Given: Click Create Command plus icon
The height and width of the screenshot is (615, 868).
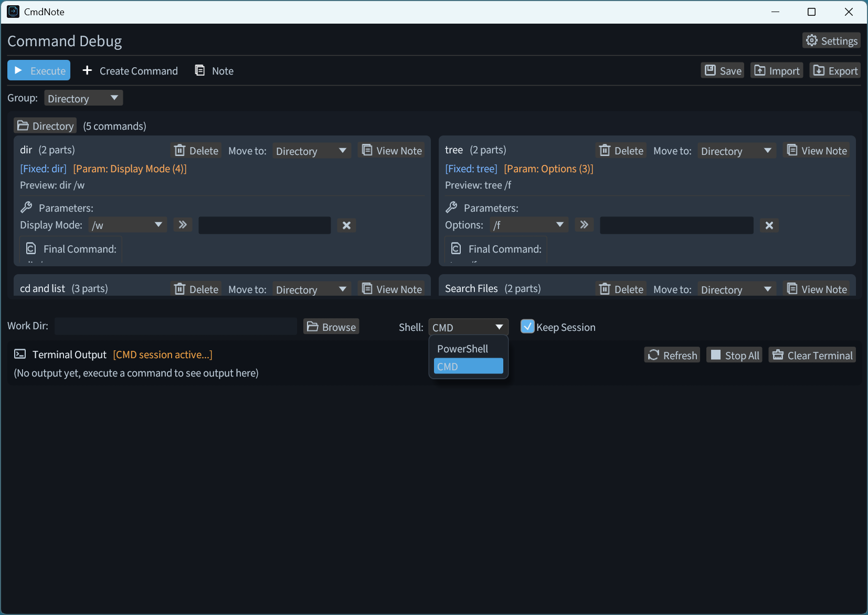Looking at the screenshot, I should pyautogui.click(x=87, y=70).
